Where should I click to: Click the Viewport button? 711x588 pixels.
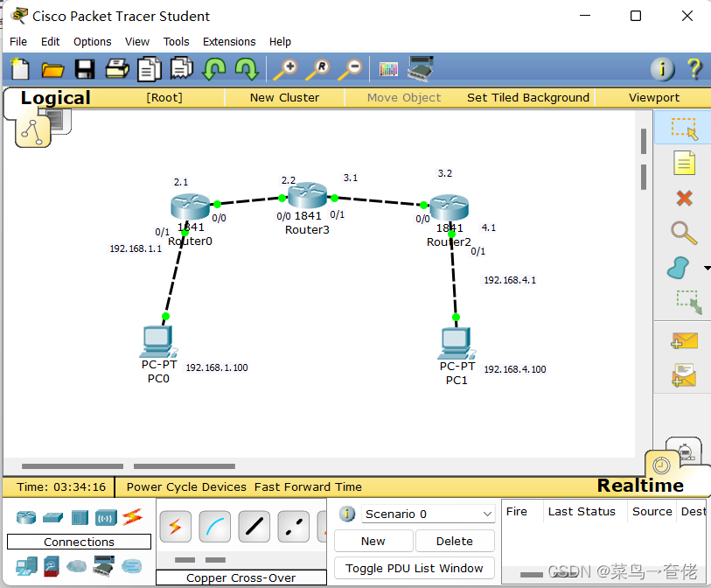click(654, 97)
